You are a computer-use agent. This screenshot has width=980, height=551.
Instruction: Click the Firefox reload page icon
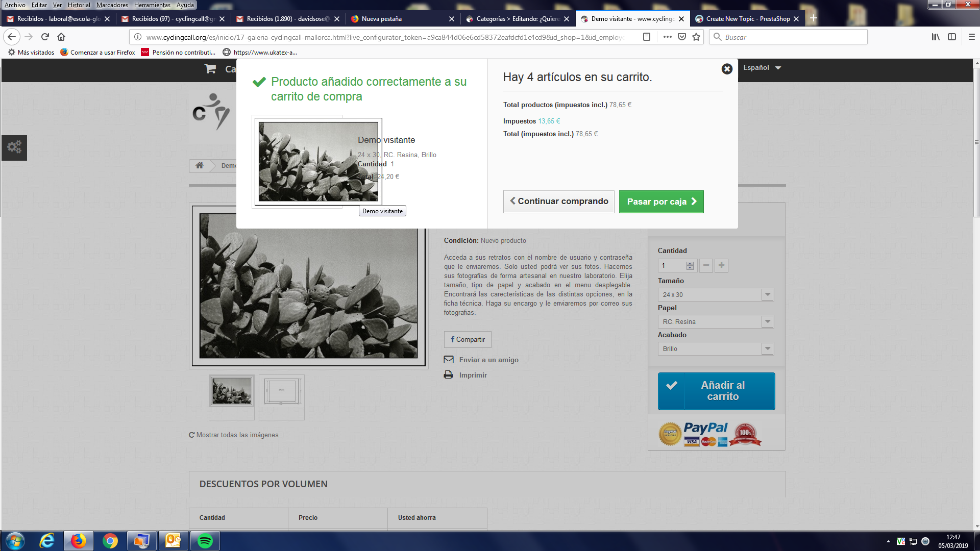(x=45, y=37)
